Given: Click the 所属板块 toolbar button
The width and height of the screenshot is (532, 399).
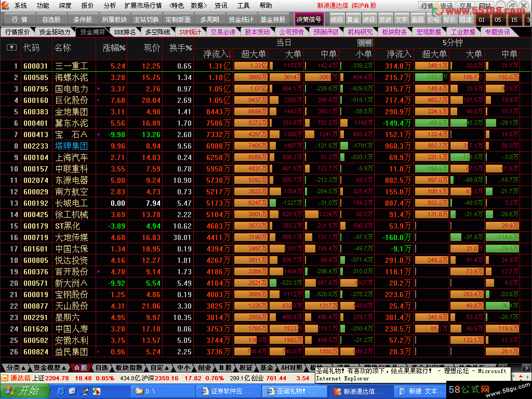Looking at the screenshot, I should 114,20.
